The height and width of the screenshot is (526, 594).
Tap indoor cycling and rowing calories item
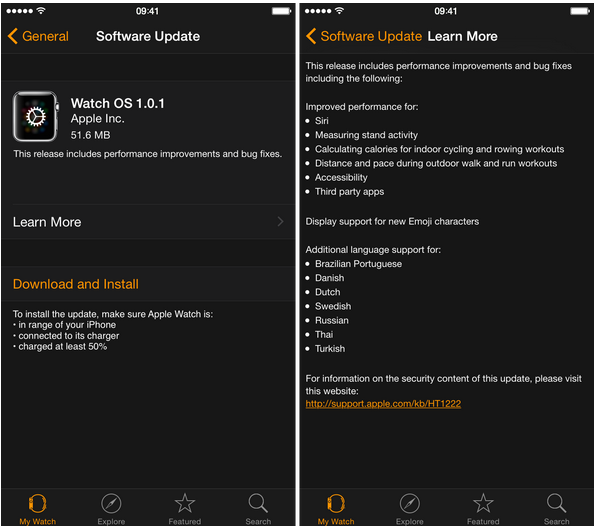pos(439,149)
